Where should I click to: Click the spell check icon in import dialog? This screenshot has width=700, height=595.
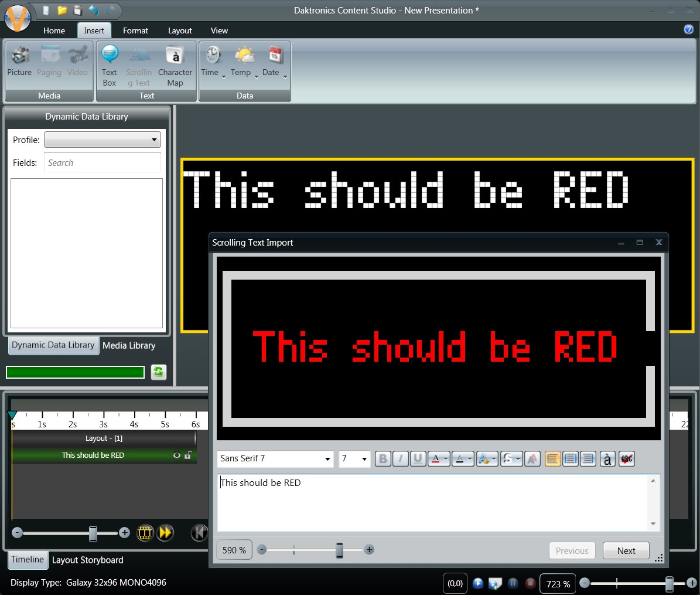627,459
